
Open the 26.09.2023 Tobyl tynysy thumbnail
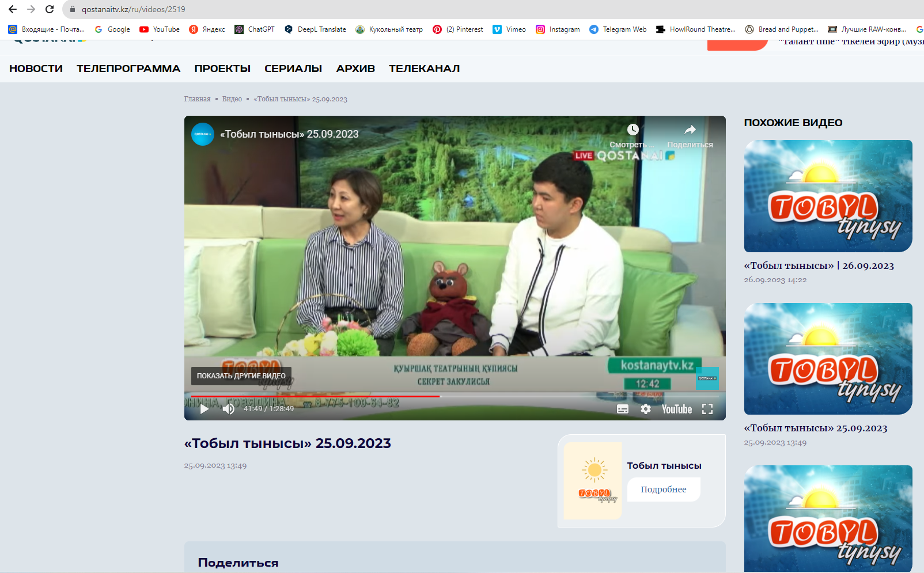tap(828, 196)
